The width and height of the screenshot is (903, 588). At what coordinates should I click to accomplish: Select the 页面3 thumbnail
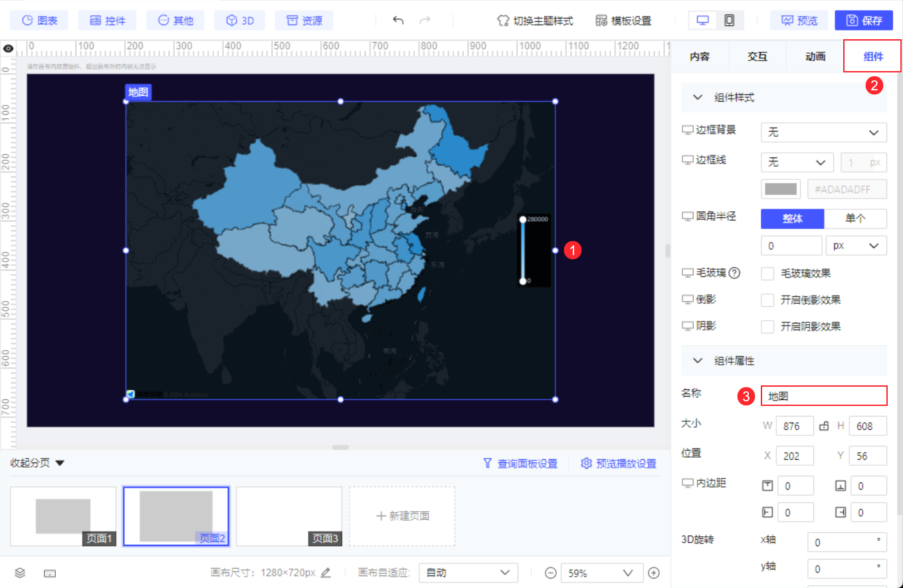289,516
